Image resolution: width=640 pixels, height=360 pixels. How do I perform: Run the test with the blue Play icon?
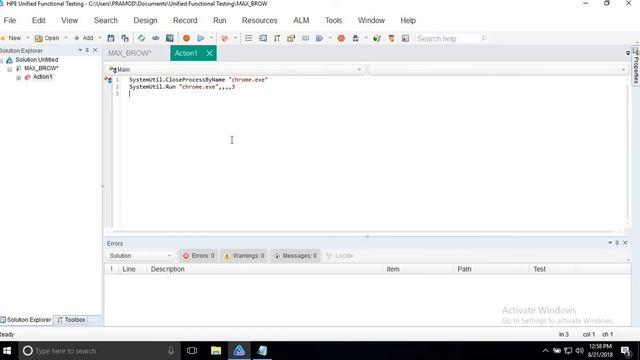201,38
